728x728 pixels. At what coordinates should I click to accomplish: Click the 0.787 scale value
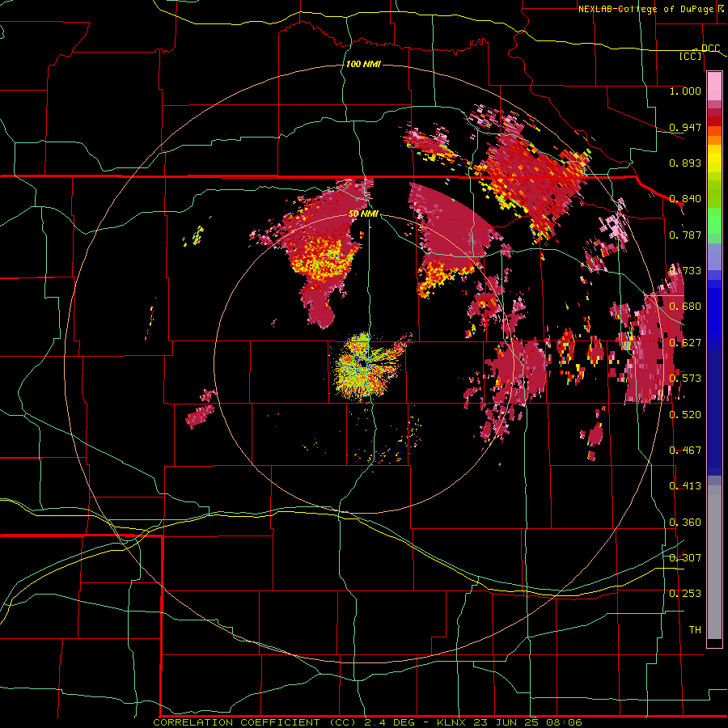[685, 235]
